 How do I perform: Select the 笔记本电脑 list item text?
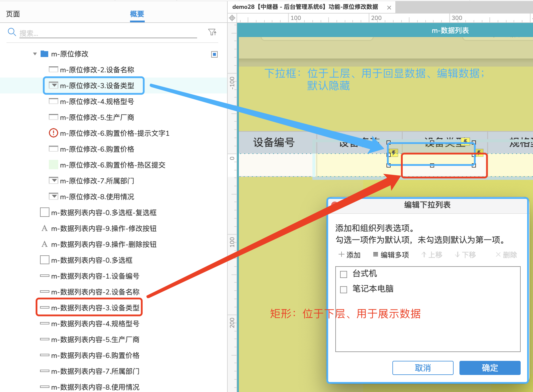click(x=373, y=289)
